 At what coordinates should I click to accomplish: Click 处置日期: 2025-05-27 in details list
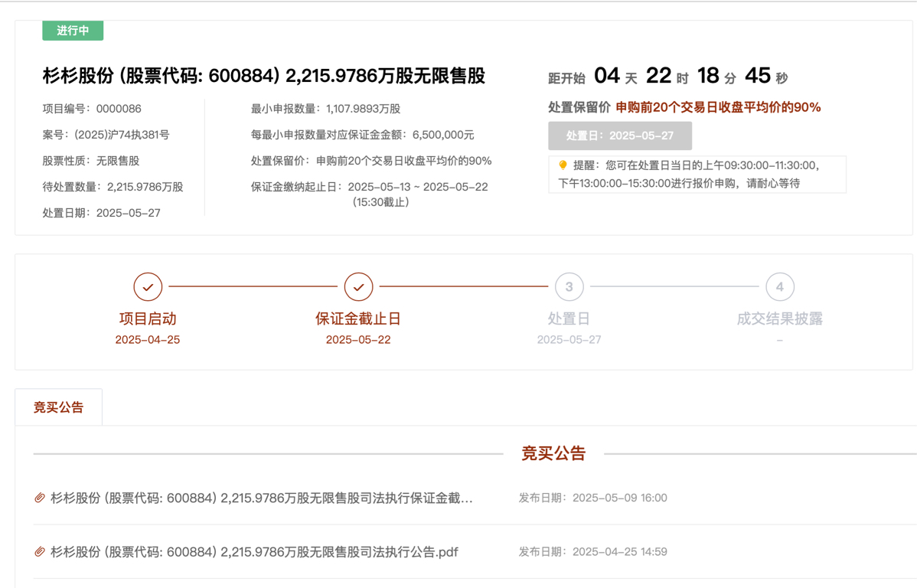point(101,213)
